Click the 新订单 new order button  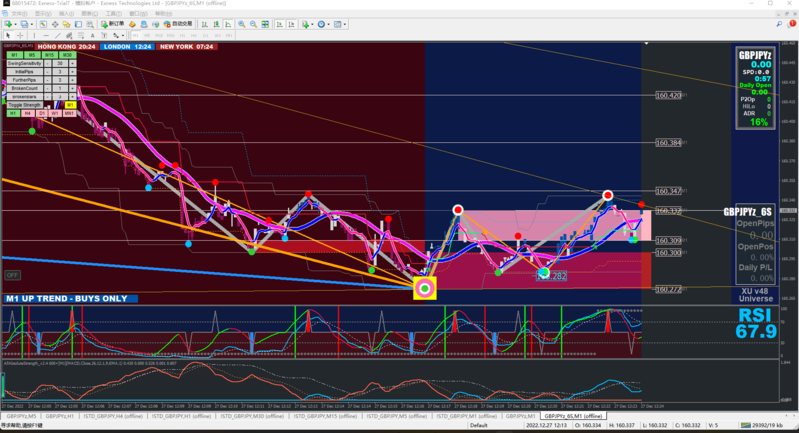coord(113,24)
